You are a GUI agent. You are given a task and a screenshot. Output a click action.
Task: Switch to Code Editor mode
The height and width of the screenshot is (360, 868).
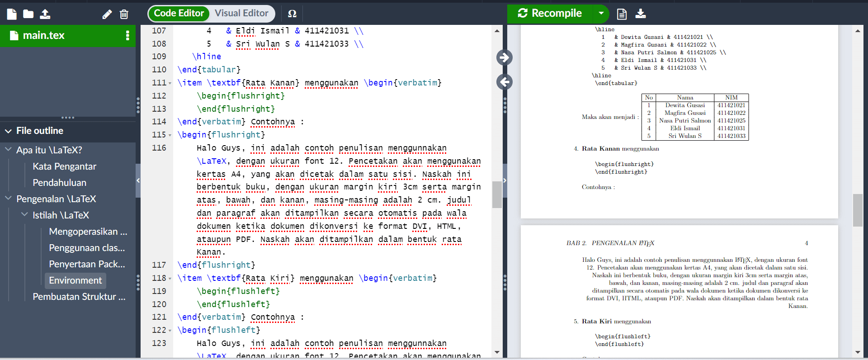coord(179,13)
